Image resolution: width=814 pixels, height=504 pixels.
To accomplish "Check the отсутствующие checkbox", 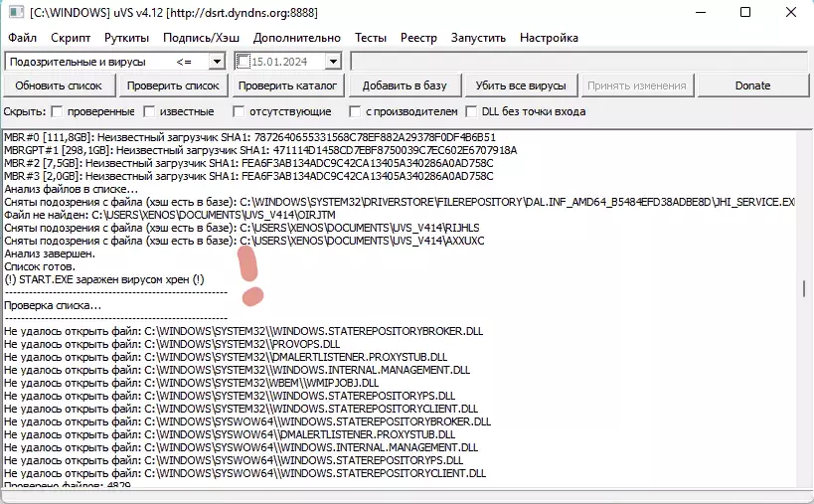I will coord(240,111).
